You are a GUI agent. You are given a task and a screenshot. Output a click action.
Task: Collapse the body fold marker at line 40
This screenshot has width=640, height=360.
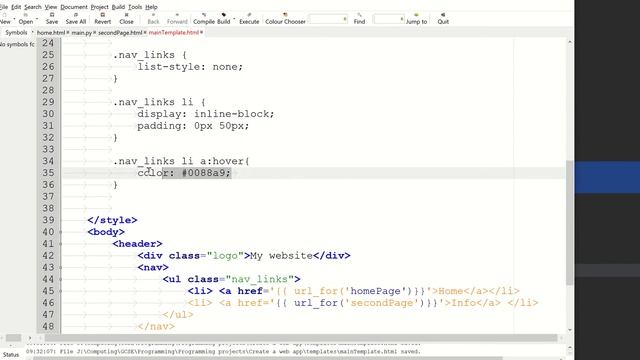point(61,232)
